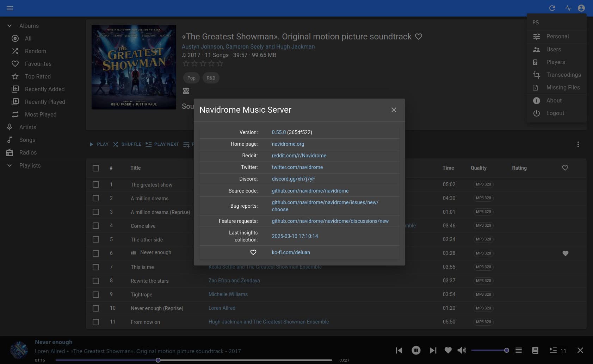Select the checkbox for track 2 A million dreams
Screen dimensions: 593x364
pos(96,198)
